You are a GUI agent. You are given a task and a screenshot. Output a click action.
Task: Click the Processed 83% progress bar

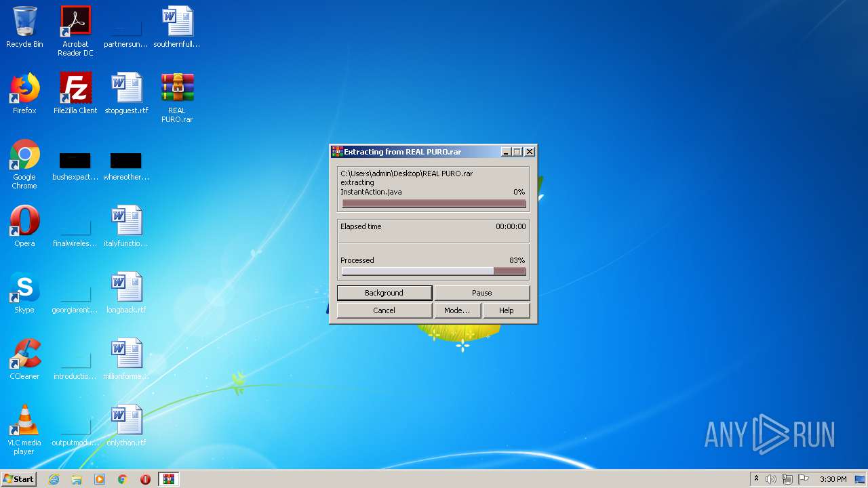[433, 271]
